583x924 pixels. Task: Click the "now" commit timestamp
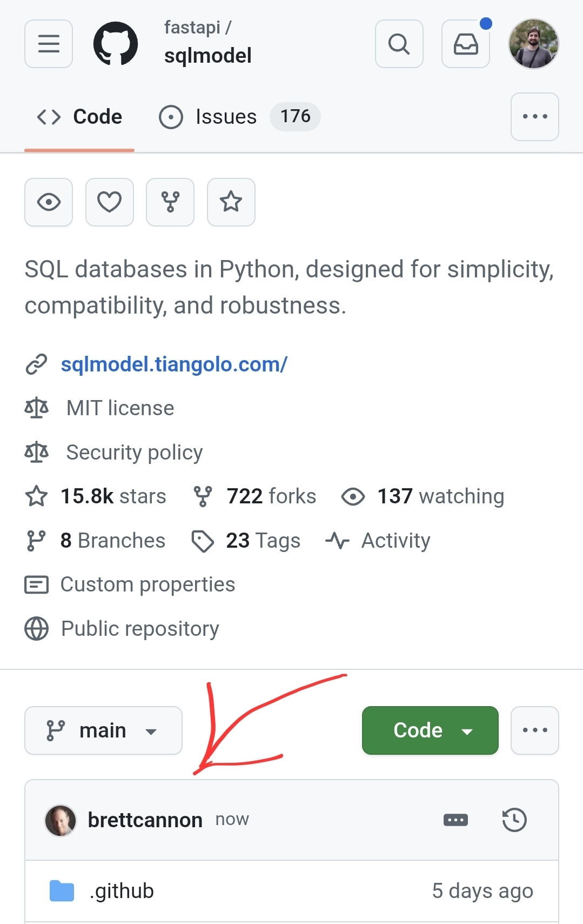tap(232, 820)
